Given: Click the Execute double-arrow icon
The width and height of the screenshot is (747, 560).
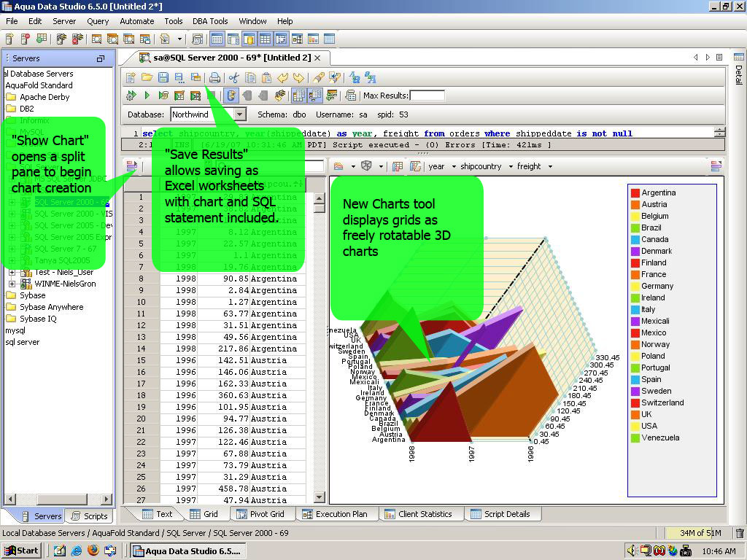Looking at the screenshot, I should (x=131, y=96).
